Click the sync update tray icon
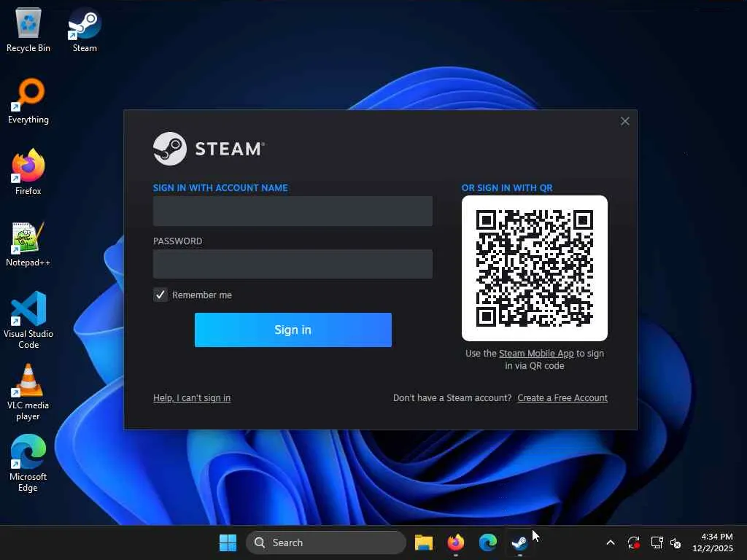Screen dimensions: 747x560 [634, 542]
